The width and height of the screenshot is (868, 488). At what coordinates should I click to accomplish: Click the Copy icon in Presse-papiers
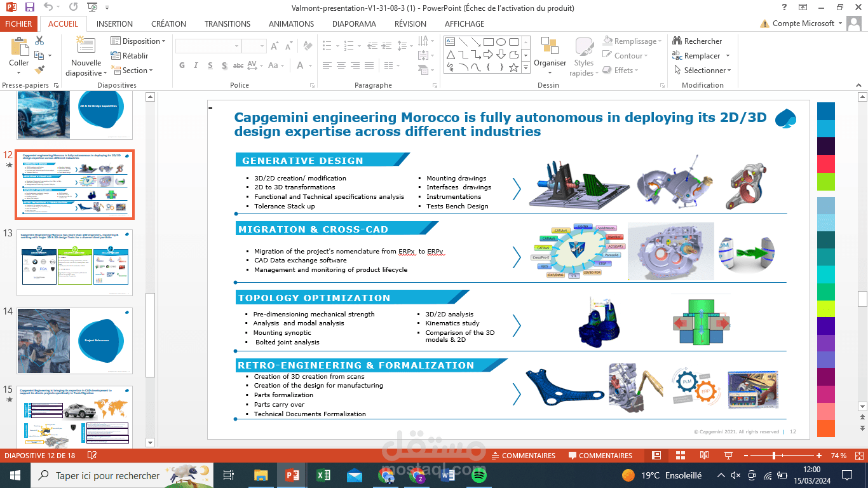[x=39, y=55]
